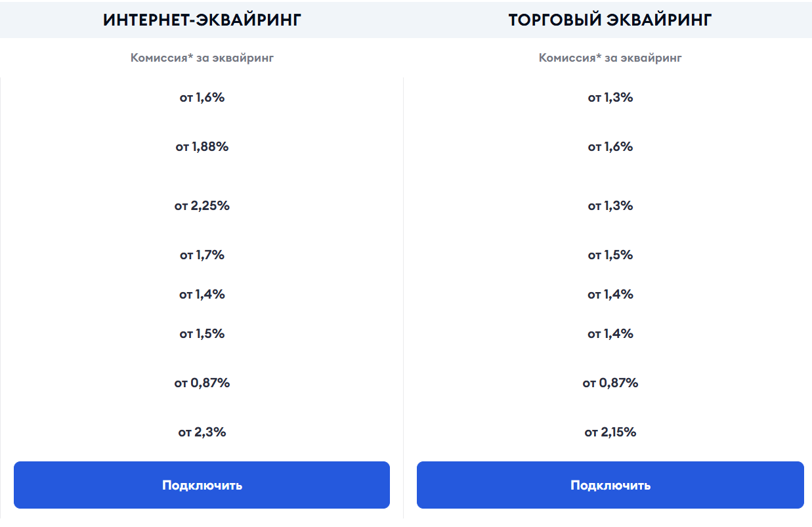The width and height of the screenshot is (812, 527).
Task: Select от 1,4% in the Интернет-эквайринг column
Action: [x=202, y=295]
